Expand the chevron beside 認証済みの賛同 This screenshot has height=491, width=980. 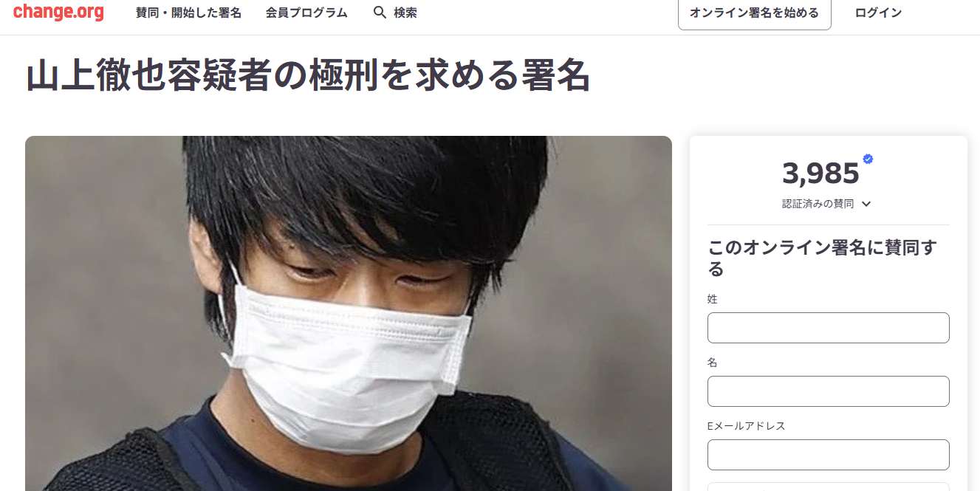[866, 204]
